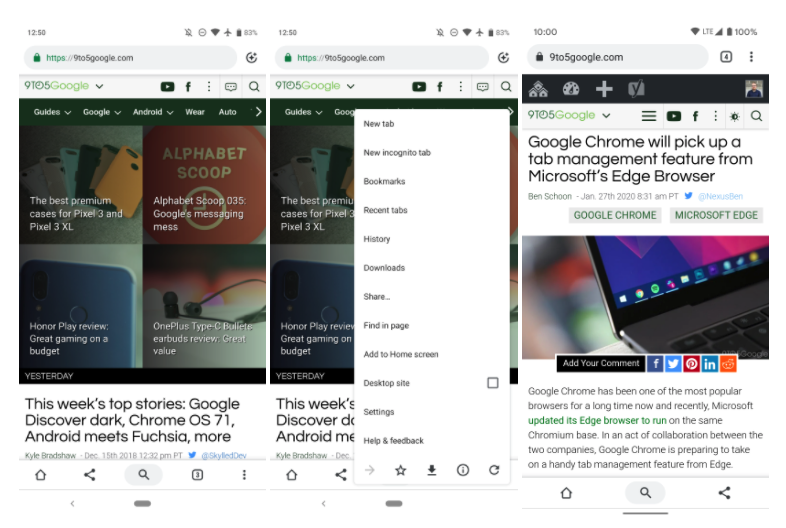This screenshot has height=528, width=786.
Task: Share the article on Twitter
Action: pos(673,363)
